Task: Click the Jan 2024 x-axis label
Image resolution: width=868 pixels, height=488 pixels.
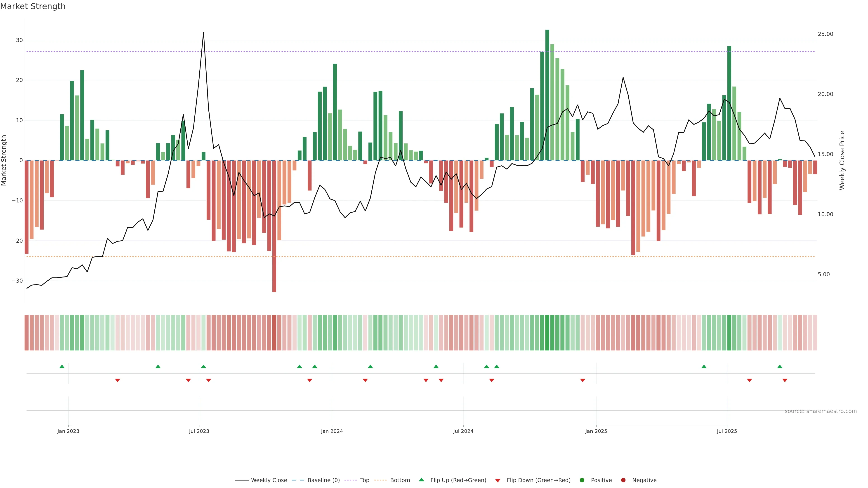Action: click(x=332, y=431)
